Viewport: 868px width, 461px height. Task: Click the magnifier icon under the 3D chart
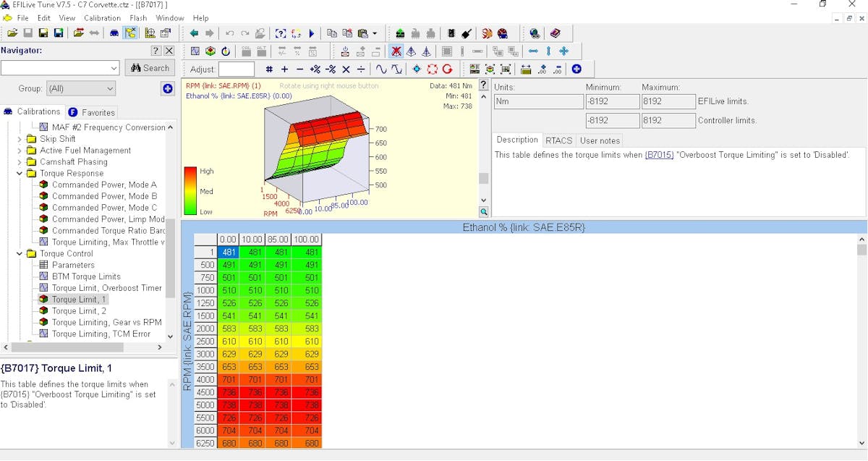(x=484, y=212)
